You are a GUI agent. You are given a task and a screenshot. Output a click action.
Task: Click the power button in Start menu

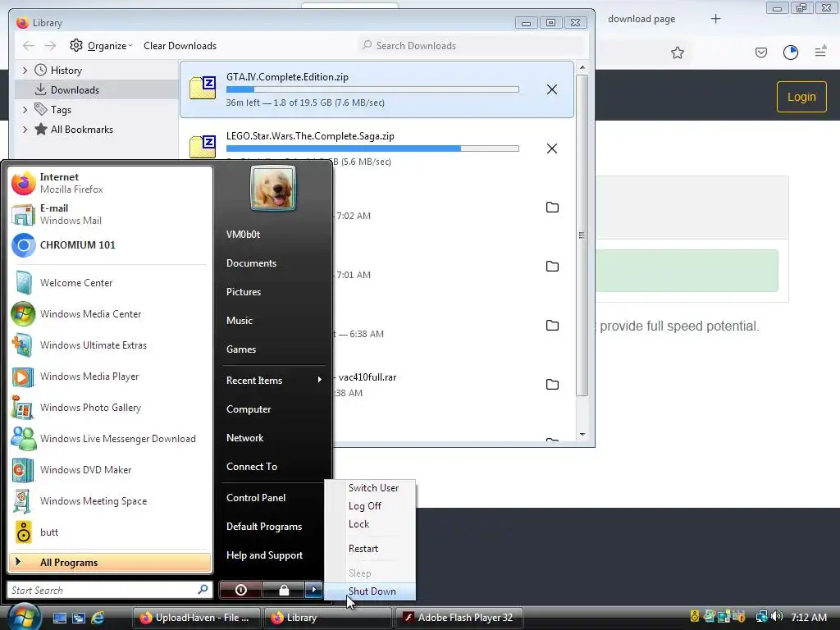coord(240,590)
